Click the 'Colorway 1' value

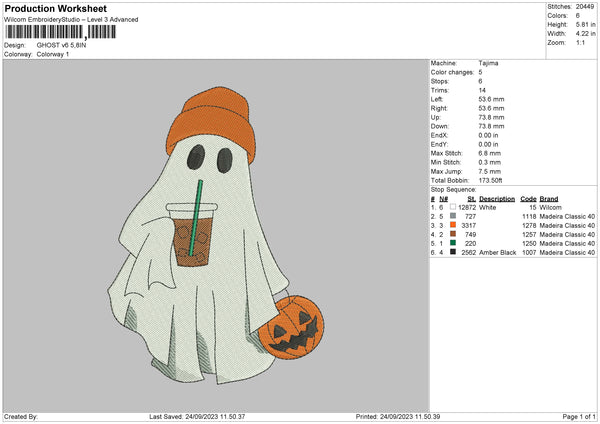coord(53,54)
